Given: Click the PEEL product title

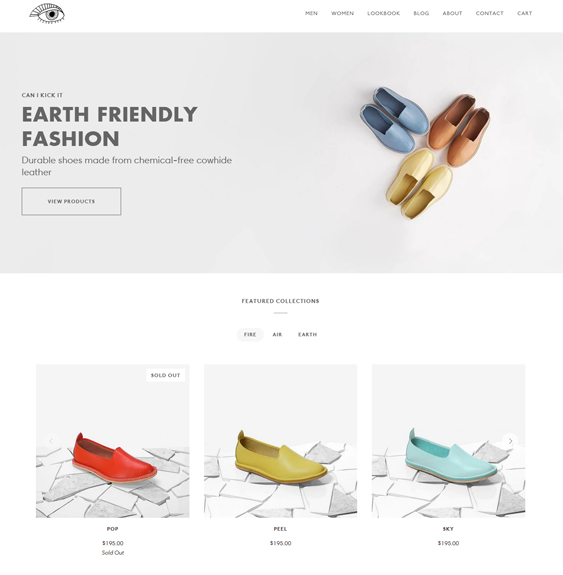Looking at the screenshot, I should click(x=280, y=529).
